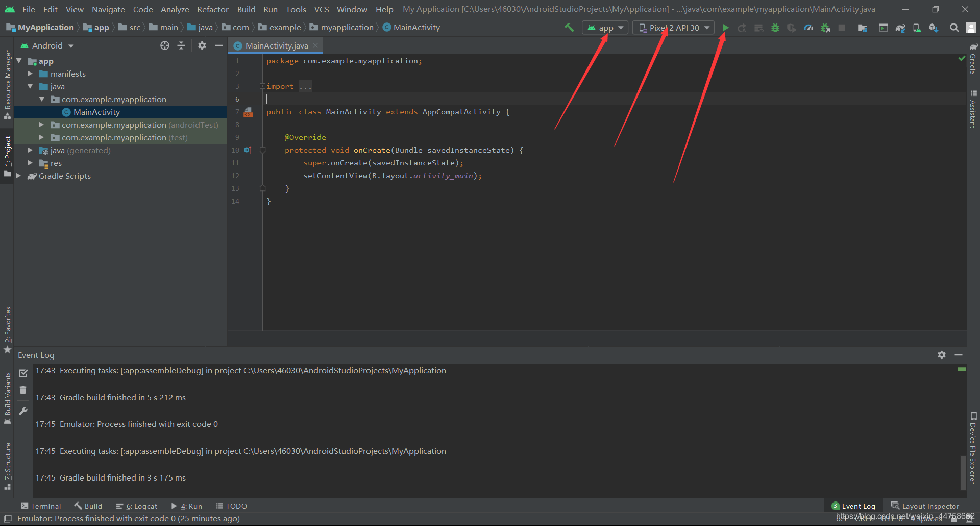The image size is (980, 526).
Task: Click Apply Changes and Restart Activity icon
Action: pyautogui.click(x=742, y=28)
